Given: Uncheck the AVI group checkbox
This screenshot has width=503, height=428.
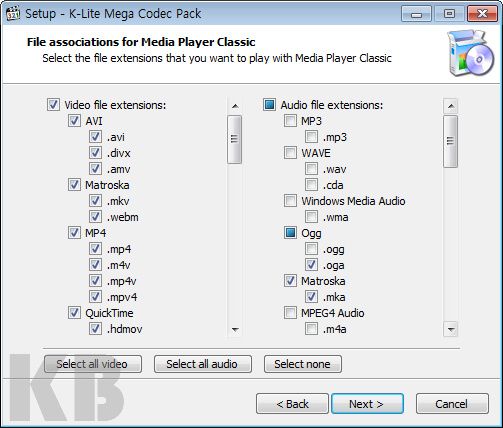Looking at the screenshot, I should click(x=74, y=121).
